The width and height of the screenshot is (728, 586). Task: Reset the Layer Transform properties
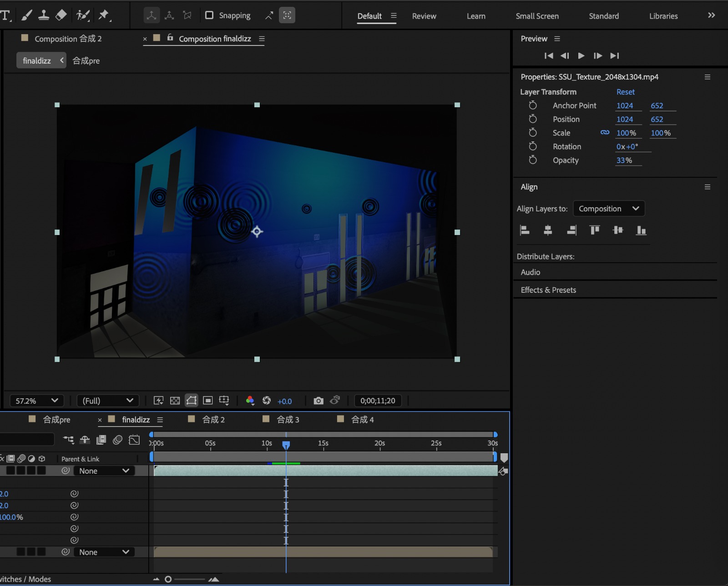625,92
